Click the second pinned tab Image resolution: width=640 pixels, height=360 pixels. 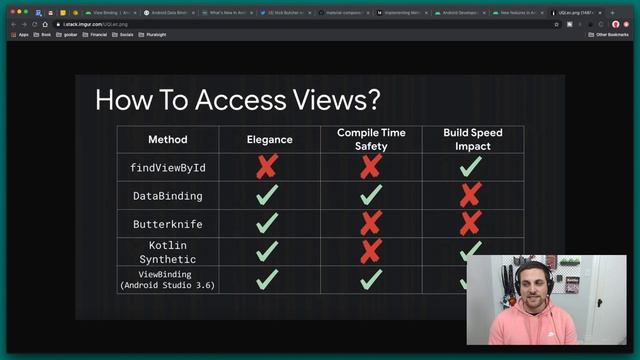click(51, 13)
